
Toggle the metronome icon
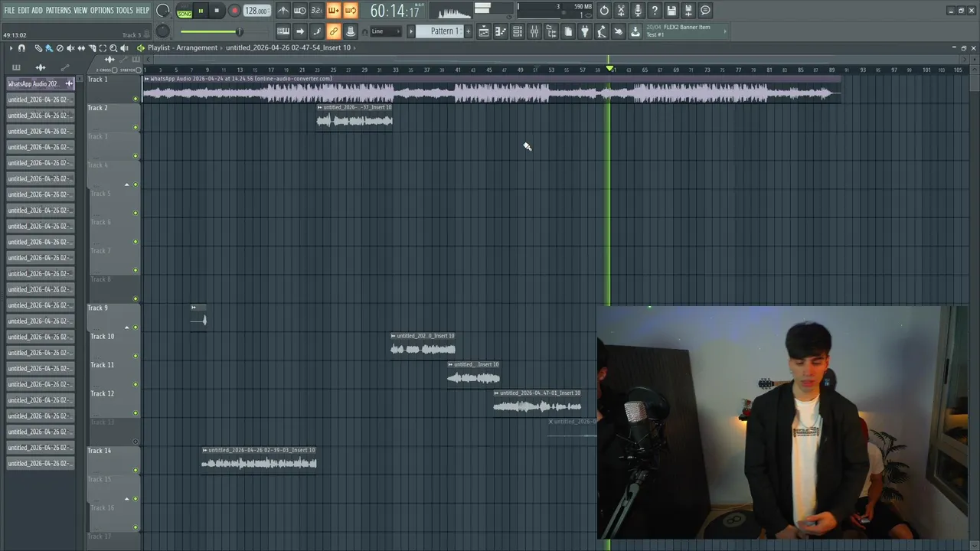point(283,11)
